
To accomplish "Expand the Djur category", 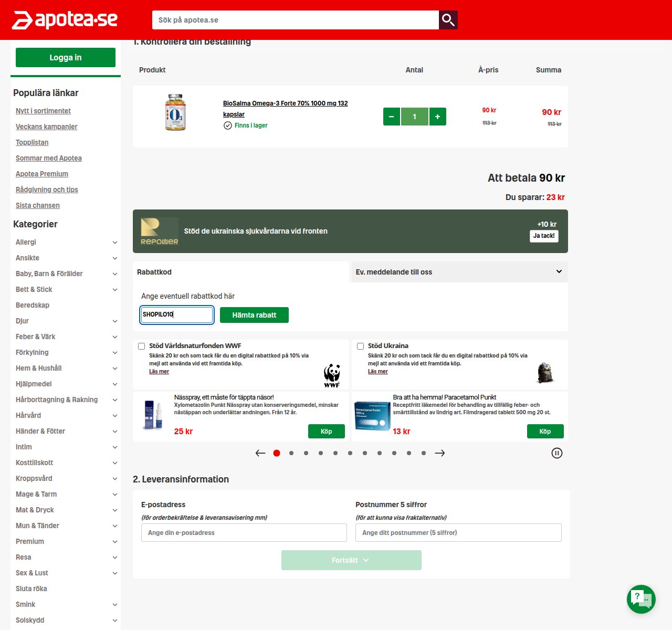I will pyautogui.click(x=115, y=321).
